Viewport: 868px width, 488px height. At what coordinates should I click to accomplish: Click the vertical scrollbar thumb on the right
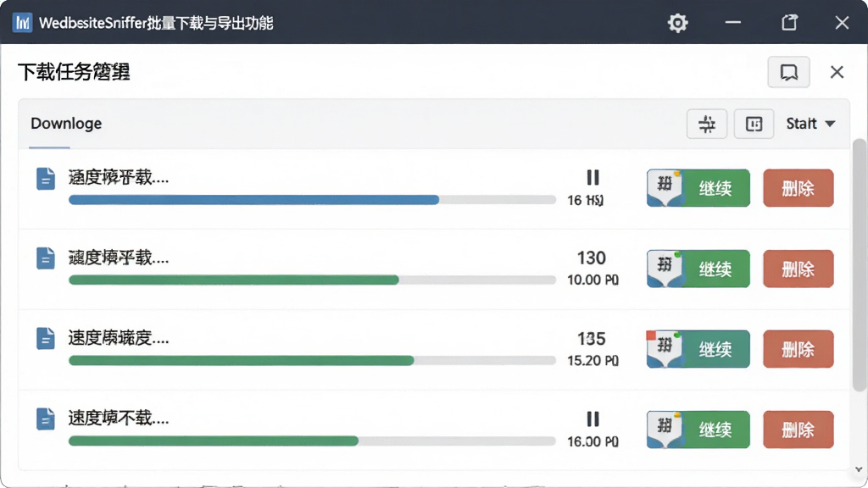click(860, 265)
